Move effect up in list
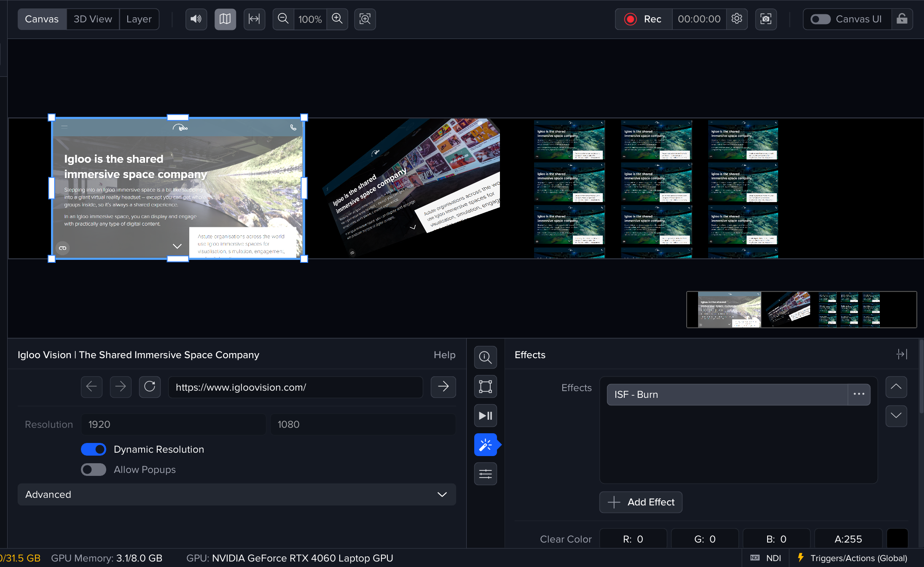The image size is (924, 567). point(896,387)
